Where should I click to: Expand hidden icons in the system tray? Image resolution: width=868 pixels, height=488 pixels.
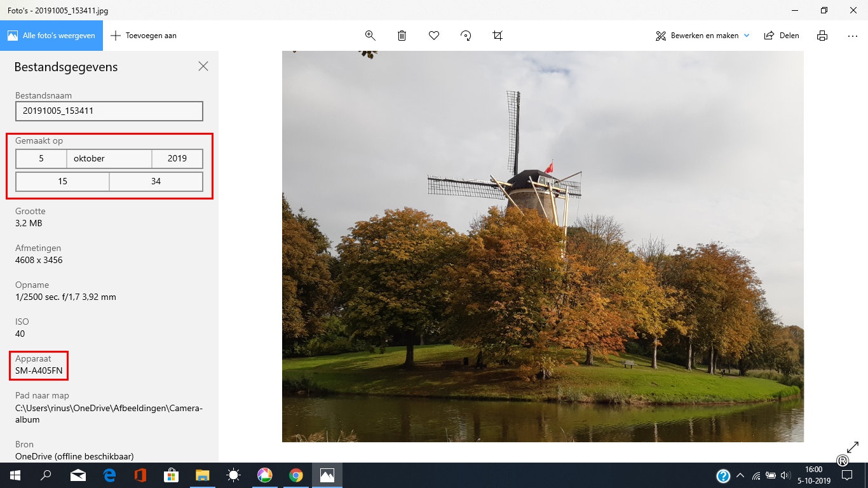tap(740, 475)
